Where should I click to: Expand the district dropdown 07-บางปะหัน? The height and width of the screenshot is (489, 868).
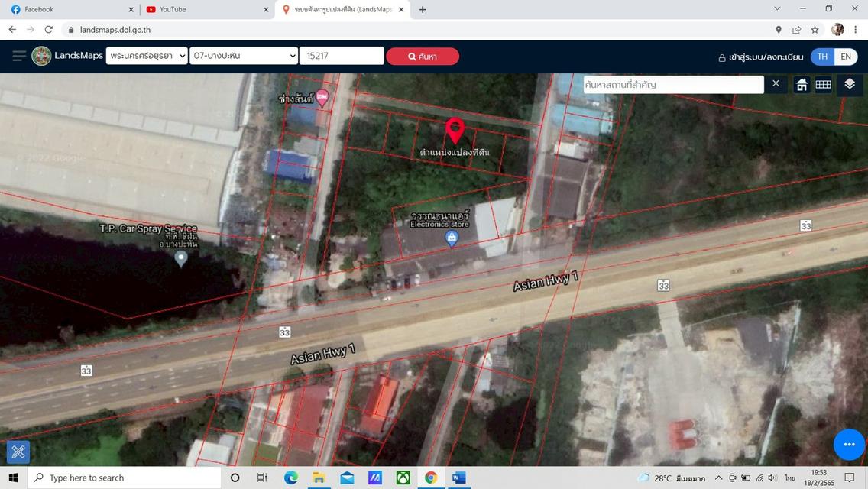tap(245, 57)
